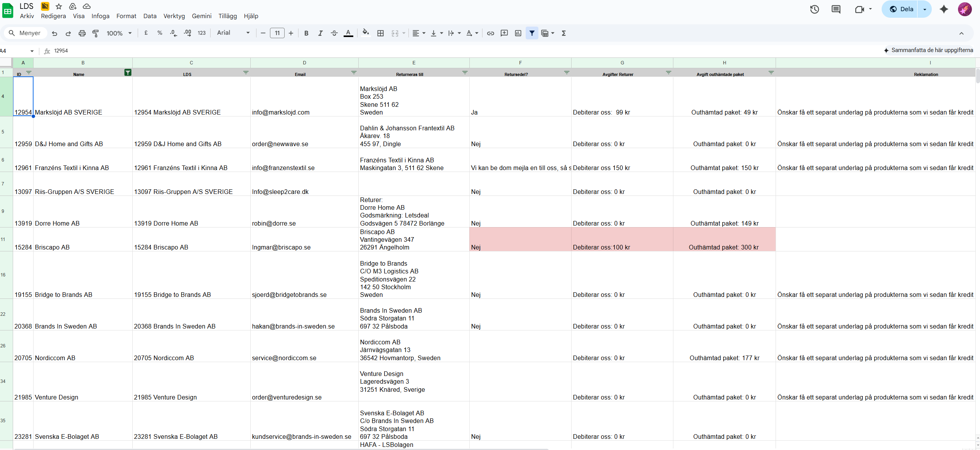This screenshot has height=450, width=980.
Task: Open the fill color bucket
Action: [366, 33]
